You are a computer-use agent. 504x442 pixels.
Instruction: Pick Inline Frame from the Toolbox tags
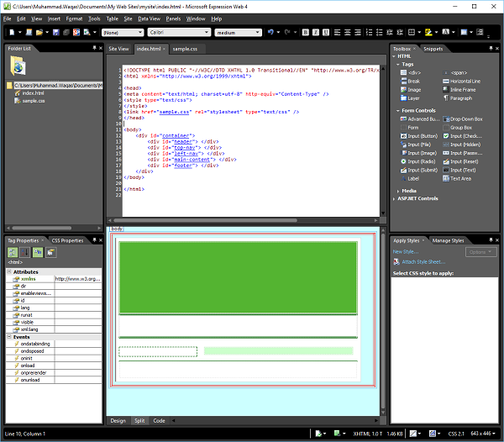tap(465, 89)
